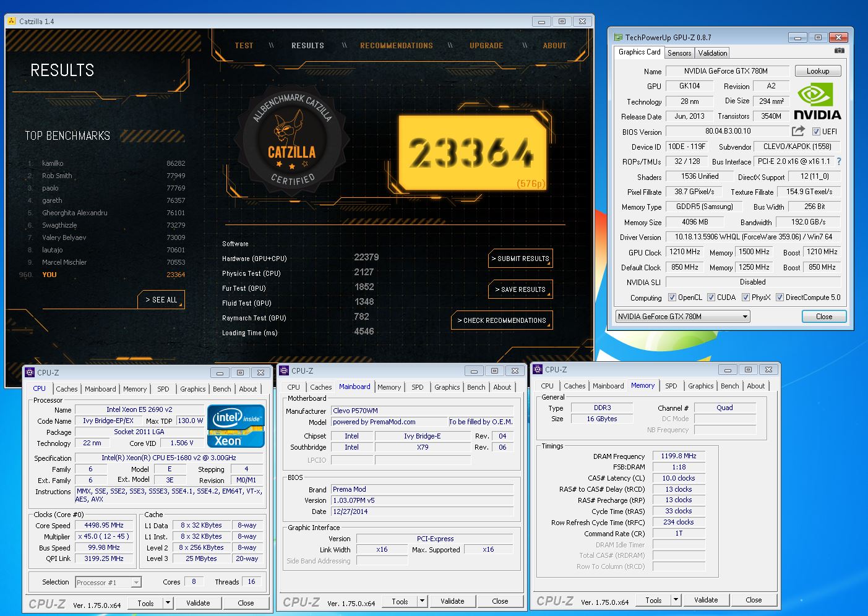
Task: Click Close button in GPU-Z
Action: (824, 317)
